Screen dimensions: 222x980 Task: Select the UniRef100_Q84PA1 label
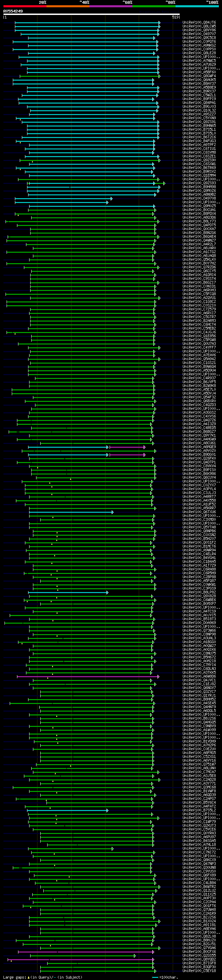click(x=199, y=103)
